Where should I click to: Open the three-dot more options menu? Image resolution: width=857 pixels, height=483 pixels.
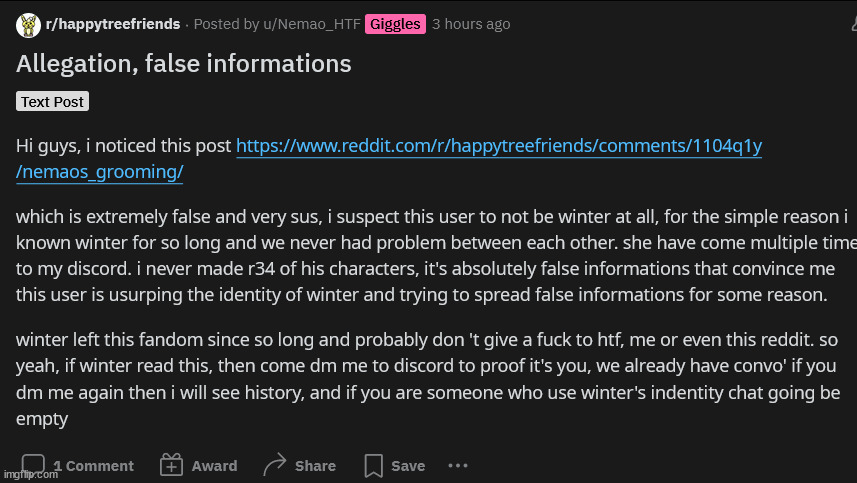tap(458, 466)
